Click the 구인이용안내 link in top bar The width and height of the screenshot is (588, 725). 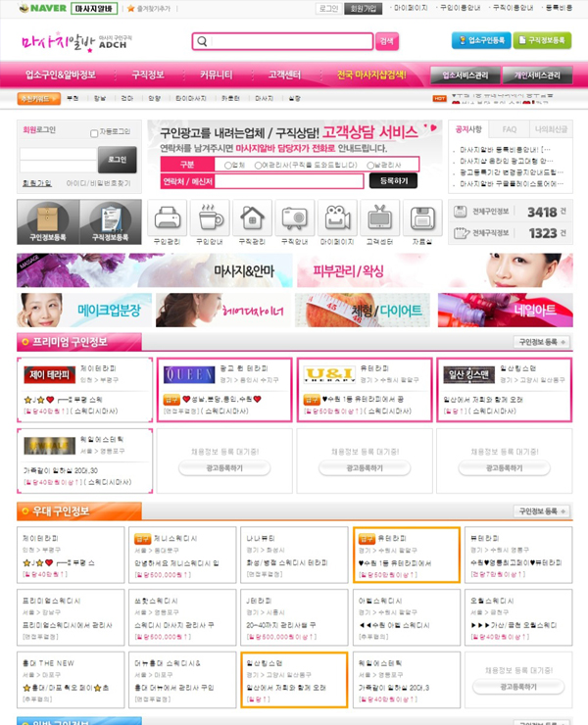pyautogui.click(x=460, y=8)
